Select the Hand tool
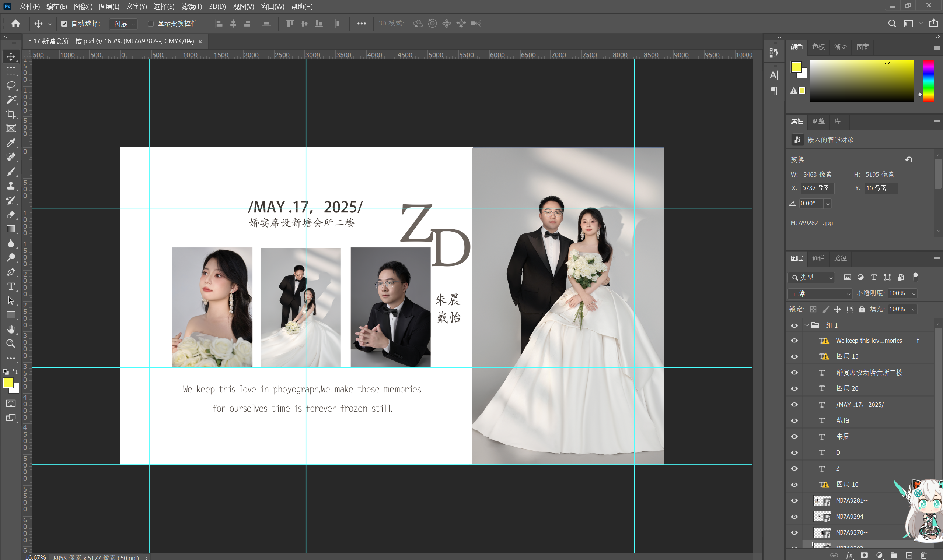Screen dimensions: 943x560 [11, 330]
